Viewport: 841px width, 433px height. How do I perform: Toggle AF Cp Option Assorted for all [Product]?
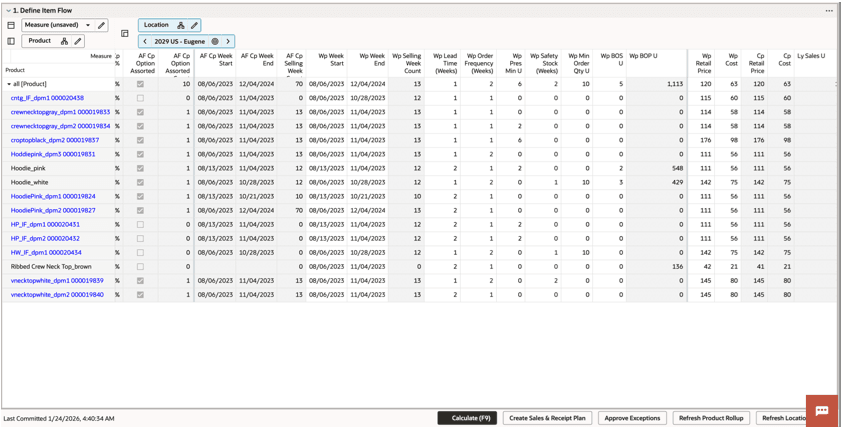click(141, 84)
